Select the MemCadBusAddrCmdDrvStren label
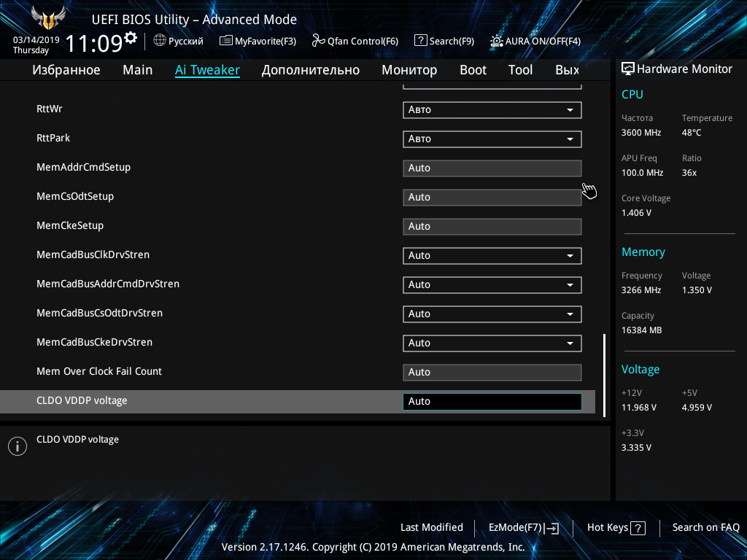747x560 pixels. click(x=108, y=284)
